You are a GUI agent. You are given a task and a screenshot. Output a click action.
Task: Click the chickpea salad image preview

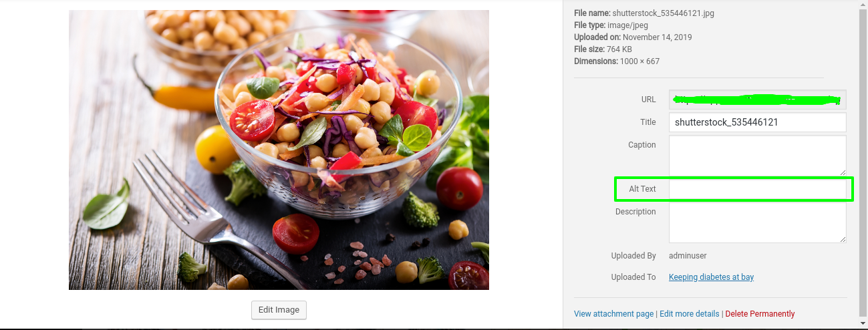[x=279, y=150]
